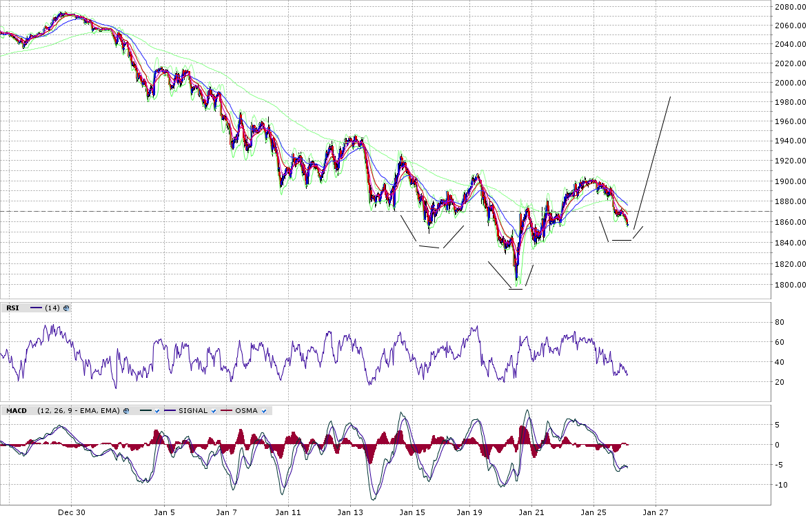Screen dimensions: 812x522
Task: Click the 2040.00 price axis label
Action: [x=790, y=45]
